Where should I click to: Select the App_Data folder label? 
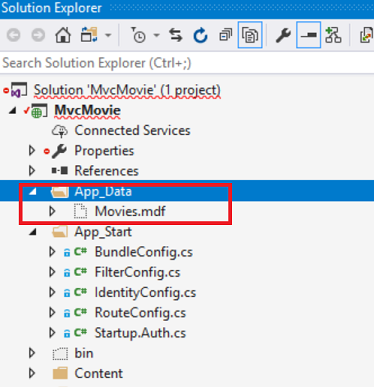pos(103,192)
